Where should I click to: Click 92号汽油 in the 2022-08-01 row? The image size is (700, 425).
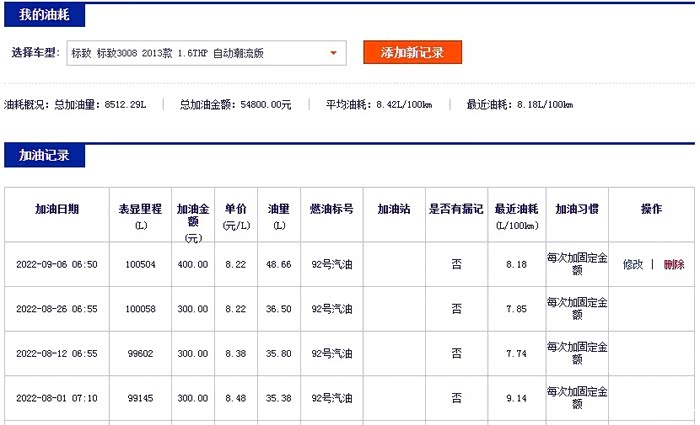pos(332,398)
